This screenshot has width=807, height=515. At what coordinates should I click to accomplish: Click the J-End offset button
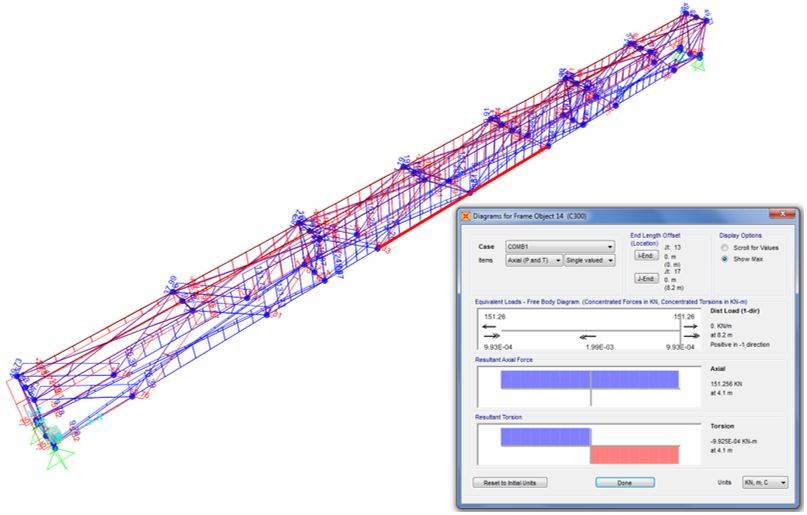tap(646, 279)
